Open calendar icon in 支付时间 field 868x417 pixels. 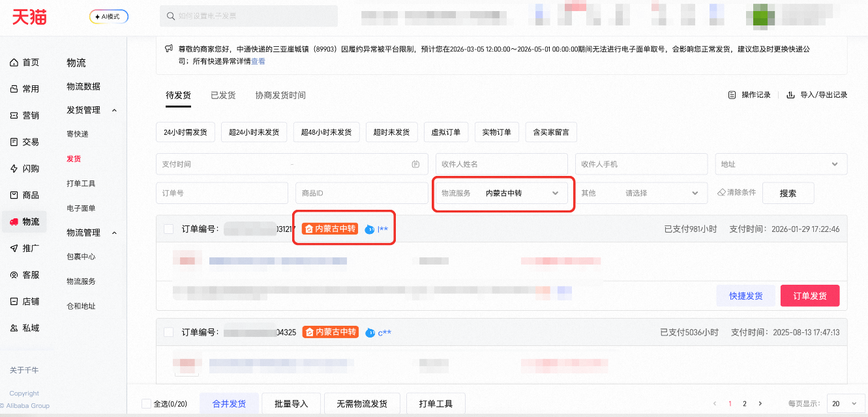tap(415, 164)
